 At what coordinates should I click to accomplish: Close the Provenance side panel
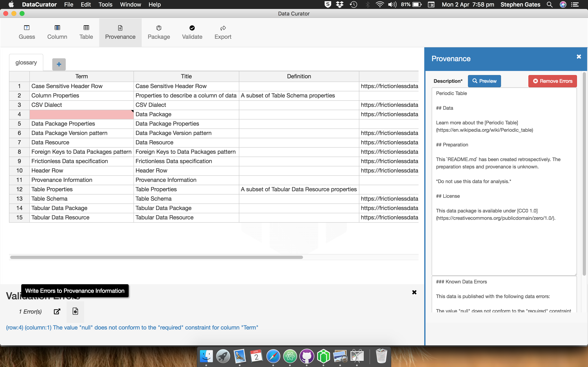(579, 56)
